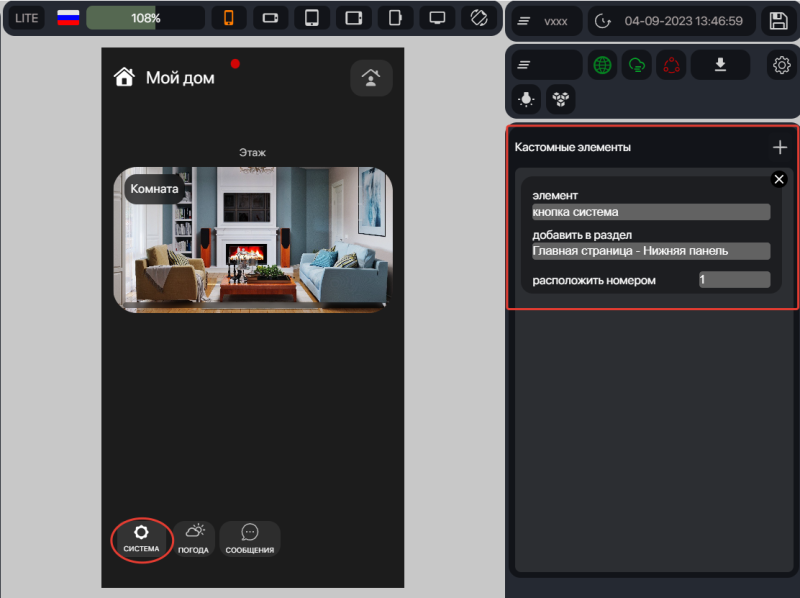
Task: Add a new custom element with plus
Action: (780, 147)
